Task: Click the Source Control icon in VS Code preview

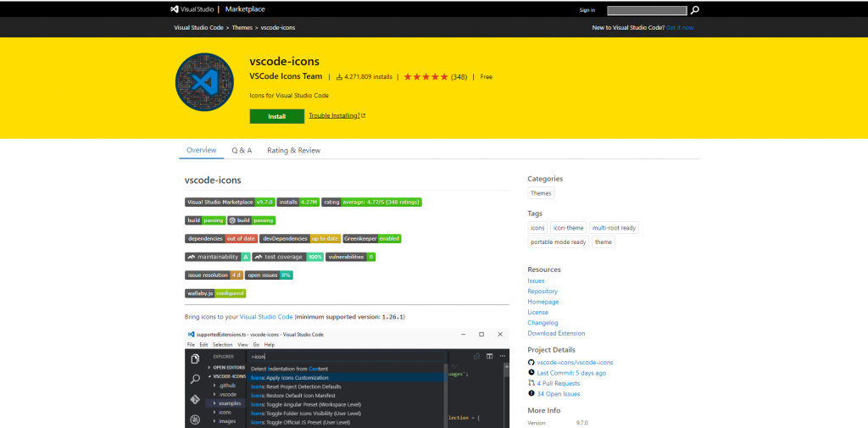Action: pos(195,399)
